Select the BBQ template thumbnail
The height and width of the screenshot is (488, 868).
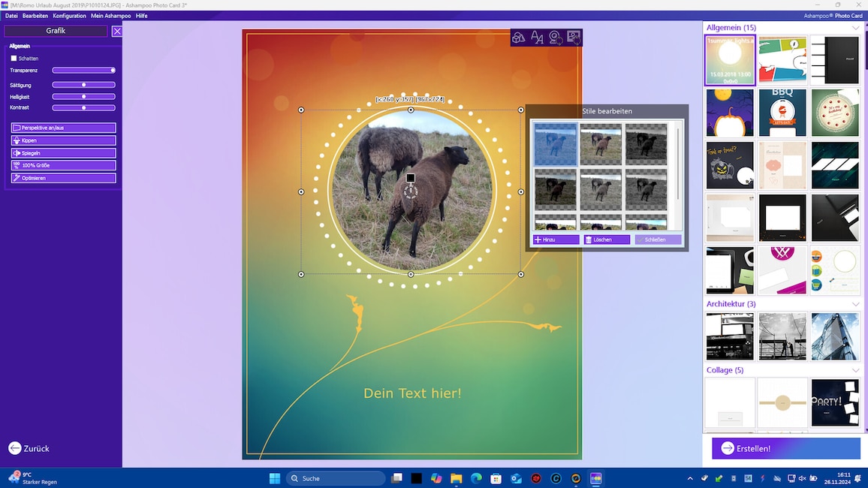tap(782, 113)
